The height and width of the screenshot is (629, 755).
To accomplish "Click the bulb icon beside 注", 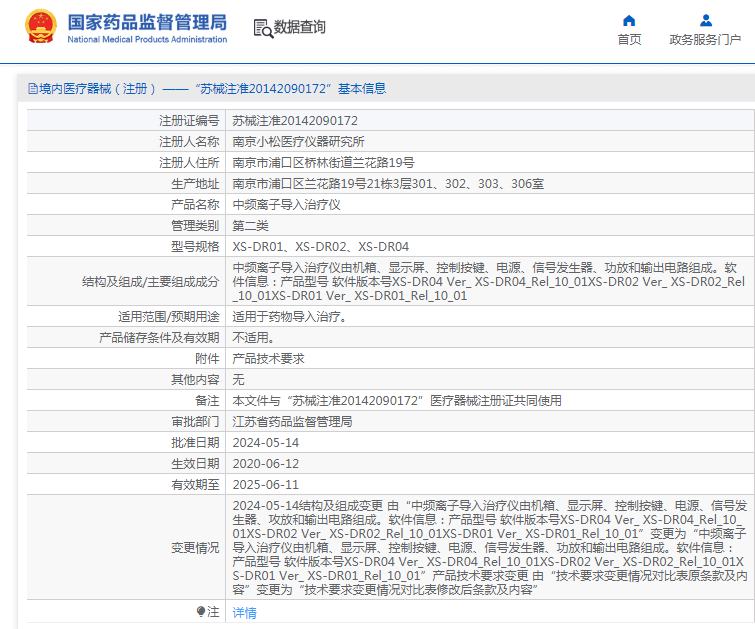I will (x=201, y=612).
